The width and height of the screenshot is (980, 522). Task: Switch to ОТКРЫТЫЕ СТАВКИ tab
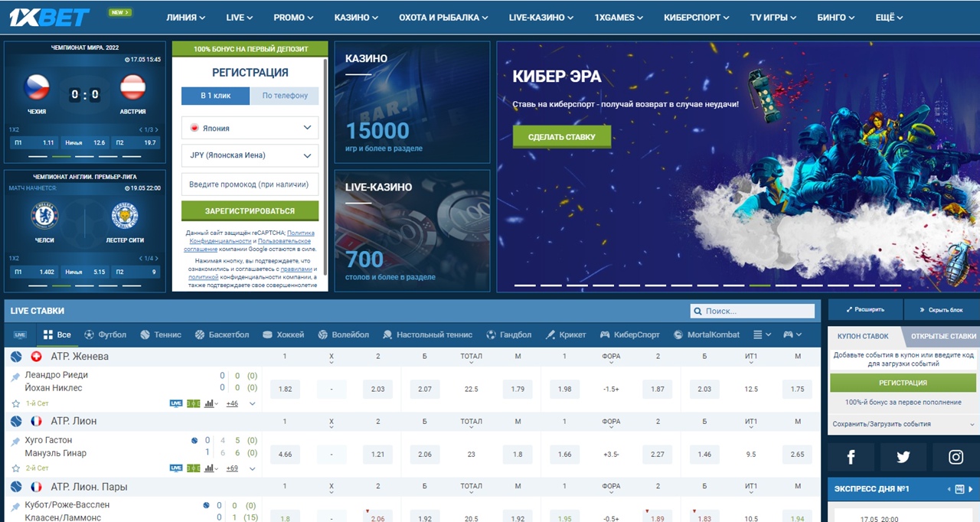[x=943, y=336]
